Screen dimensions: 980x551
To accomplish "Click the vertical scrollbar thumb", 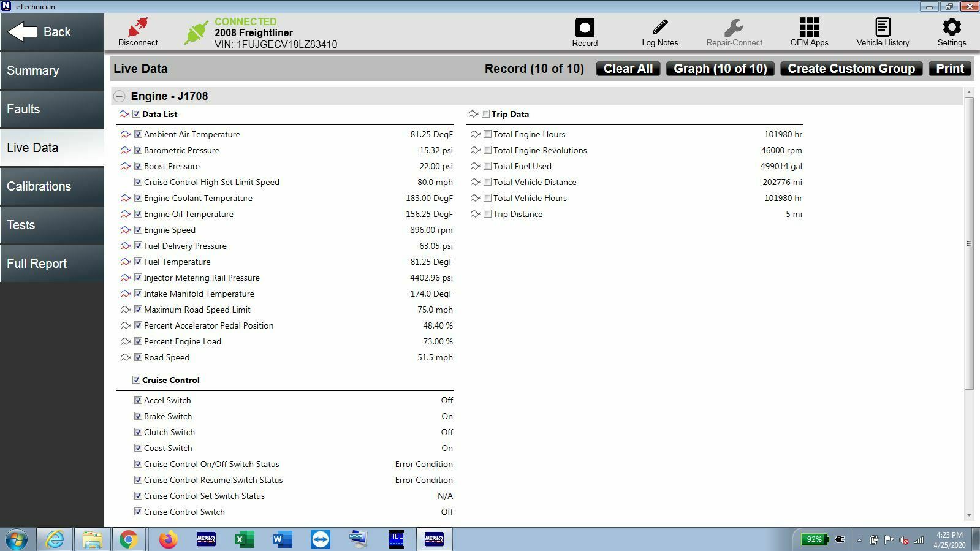I will [x=969, y=243].
